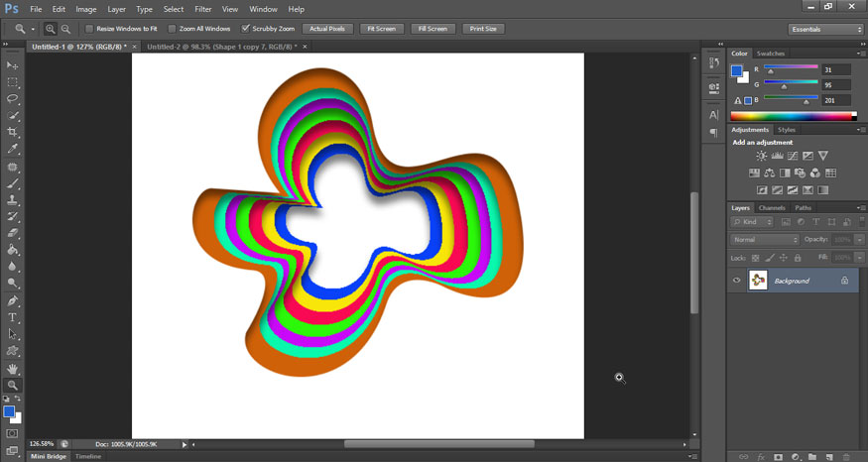
Task: Click Zoom In magnifier in options bar
Action: click(x=50, y=29)
